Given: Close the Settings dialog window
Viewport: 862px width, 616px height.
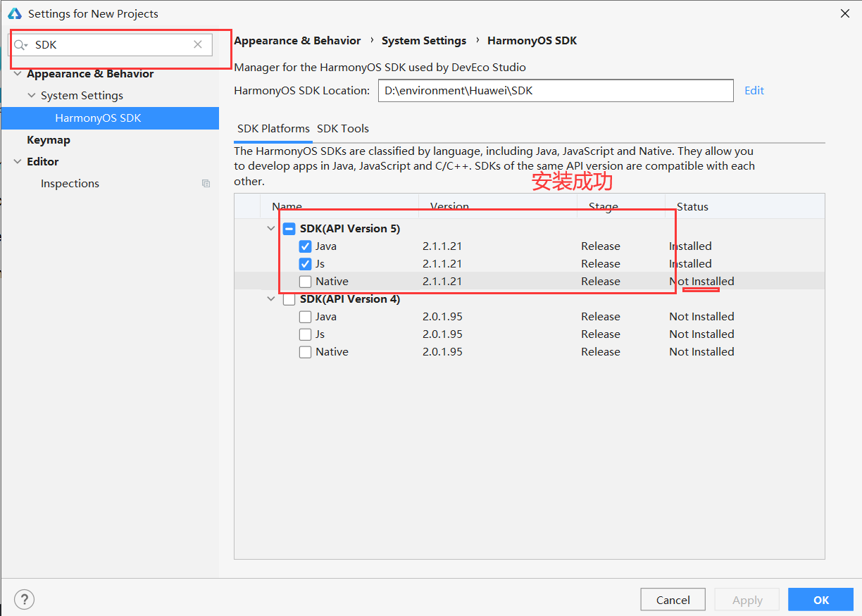Looking at the screenshot, I should point(845,13).
